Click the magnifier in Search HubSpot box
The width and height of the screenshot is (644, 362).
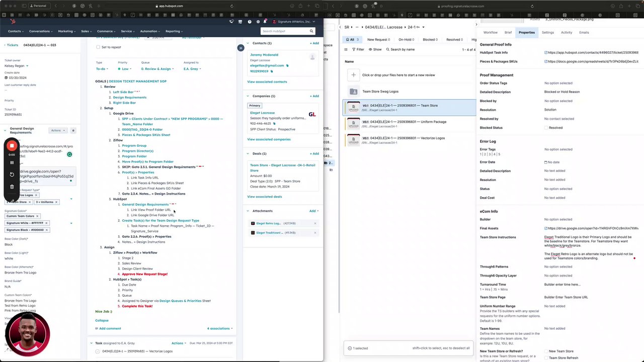[x=311, y=31]
